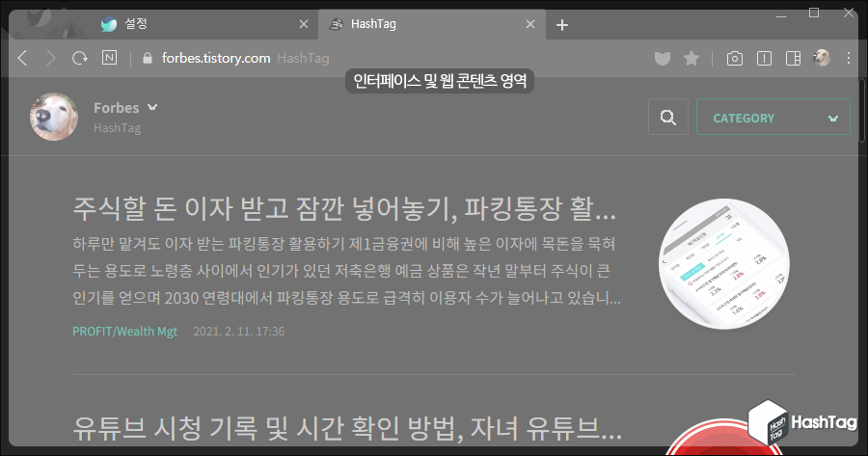
Task: Close the 설정 tab
Action: pos(304,24)
